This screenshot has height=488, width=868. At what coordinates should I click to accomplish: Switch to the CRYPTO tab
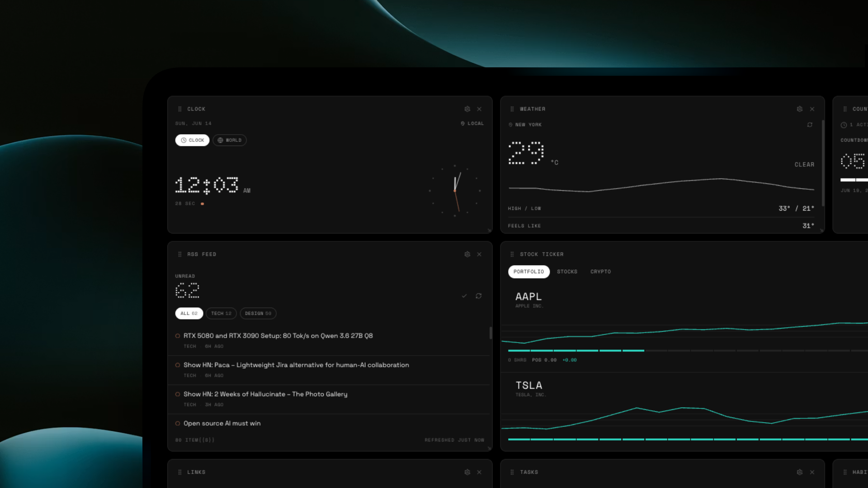(x=600, y=272)
